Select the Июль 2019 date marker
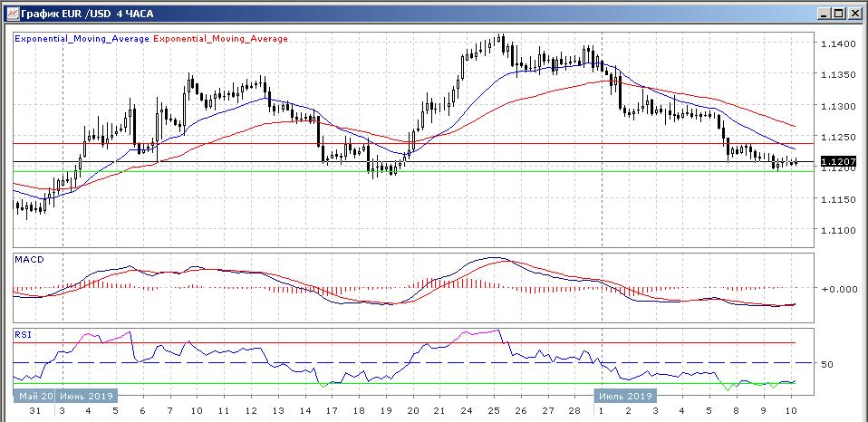The image size is (868, 422). point(623,396)
